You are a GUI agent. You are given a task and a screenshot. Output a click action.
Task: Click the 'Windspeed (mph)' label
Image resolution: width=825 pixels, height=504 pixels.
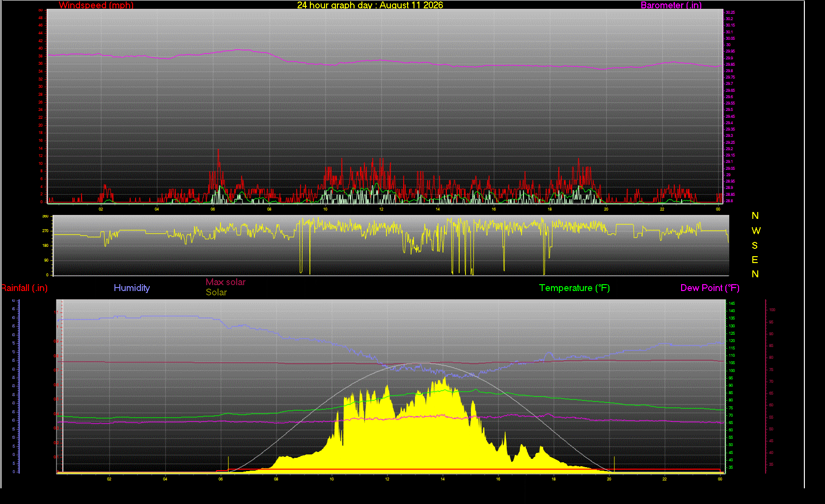coord(96,5)
